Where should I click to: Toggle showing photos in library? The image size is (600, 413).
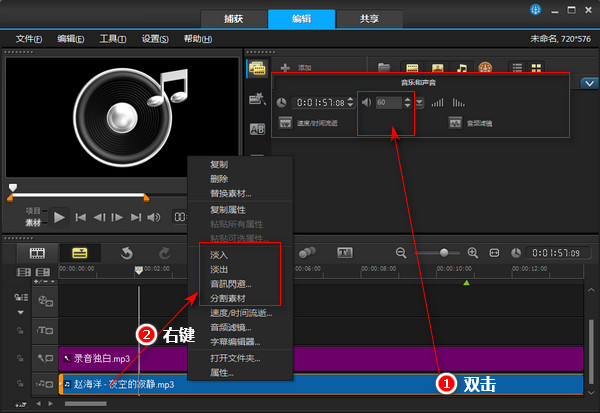(437, 68)
